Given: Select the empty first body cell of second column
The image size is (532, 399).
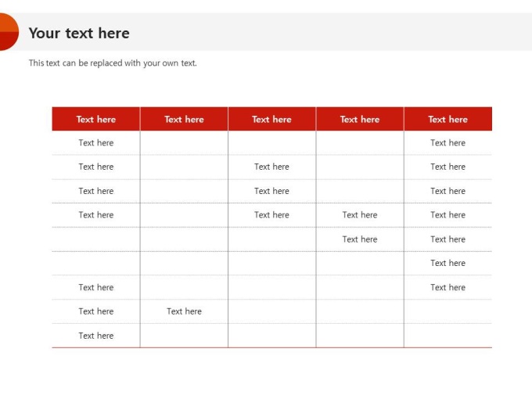Looking at the screenshot, I should point(184,142).
